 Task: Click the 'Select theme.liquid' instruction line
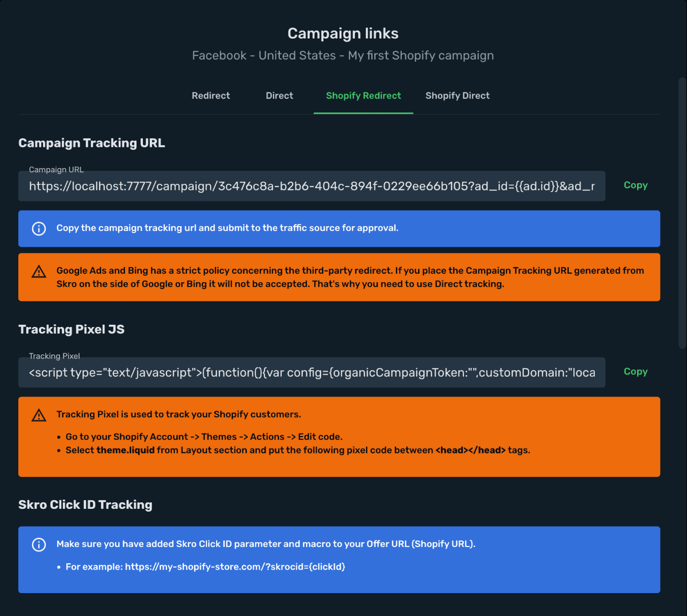pyautogui.click(x=298, y=450)
